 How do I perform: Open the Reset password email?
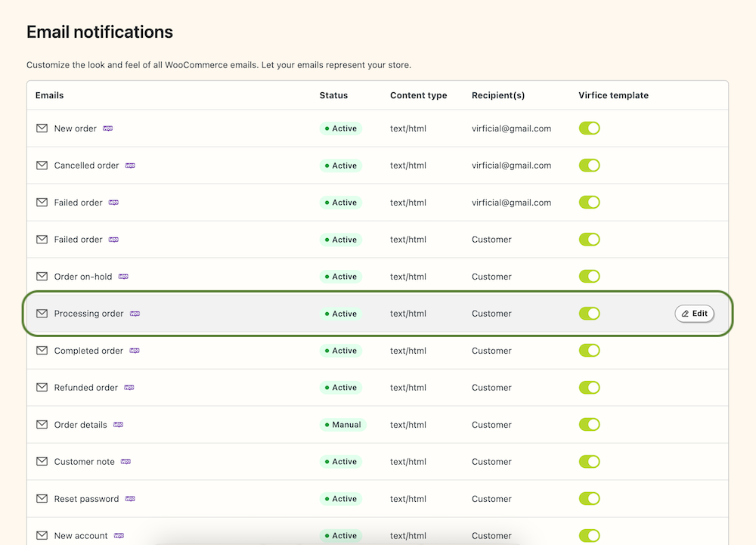coord(86,499)
